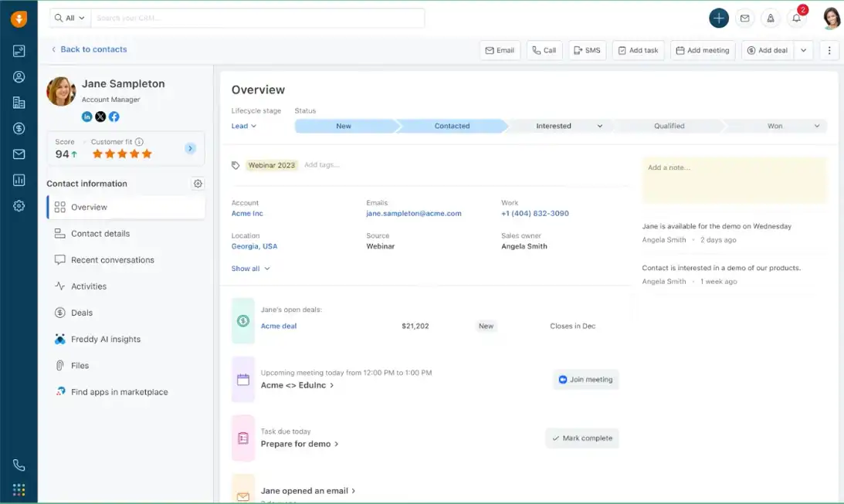Click the Add task button
This screenshot has height=504, width=844.
(x=639, y=50)
